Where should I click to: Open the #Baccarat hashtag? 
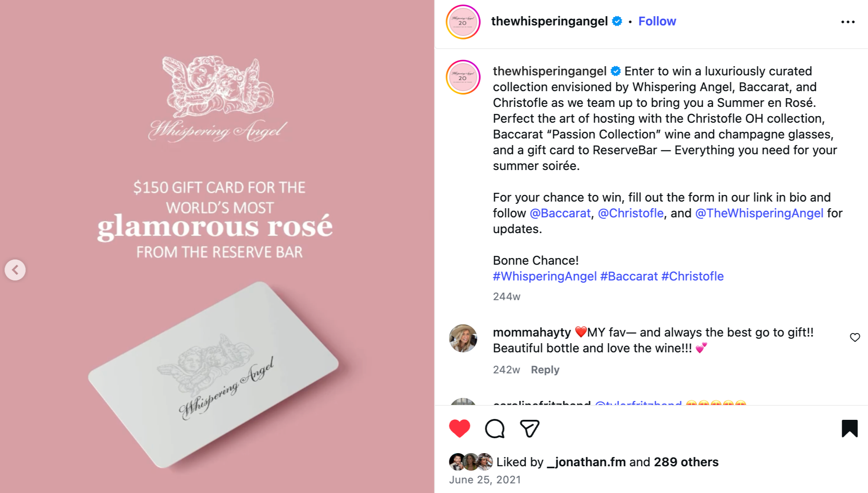[629, 276]
